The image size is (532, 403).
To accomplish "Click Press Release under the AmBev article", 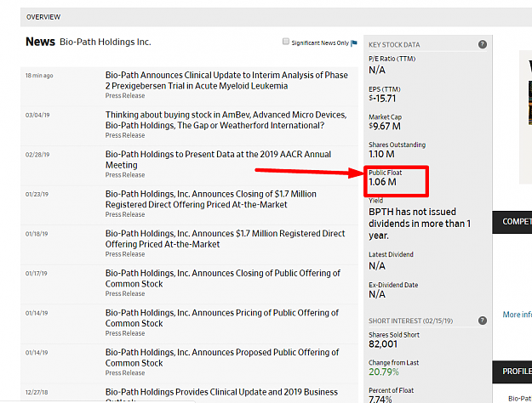I will coord(125,135).
